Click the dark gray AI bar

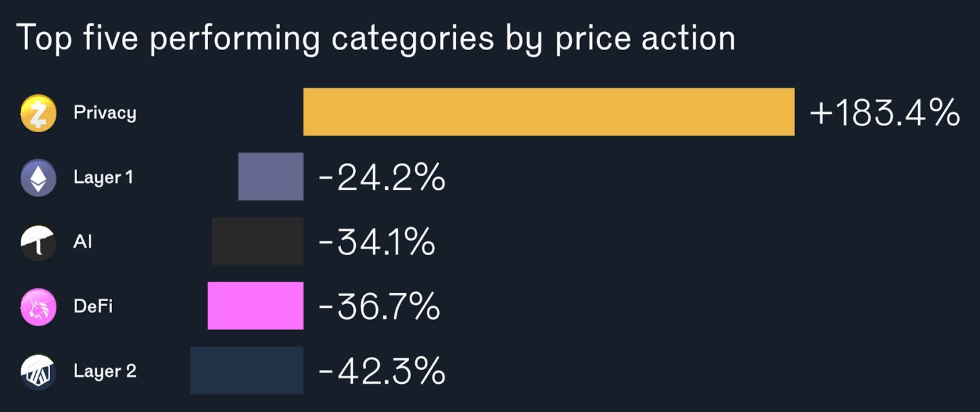point(257,241)
